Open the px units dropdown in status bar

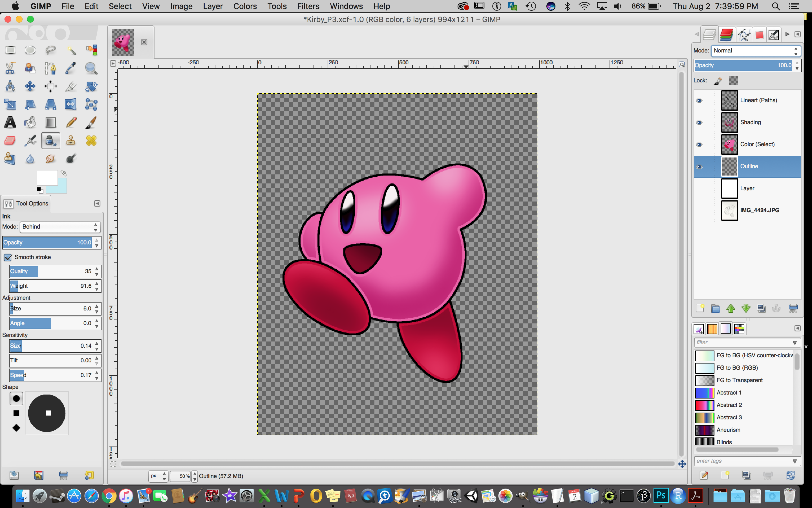pos(158,476)
